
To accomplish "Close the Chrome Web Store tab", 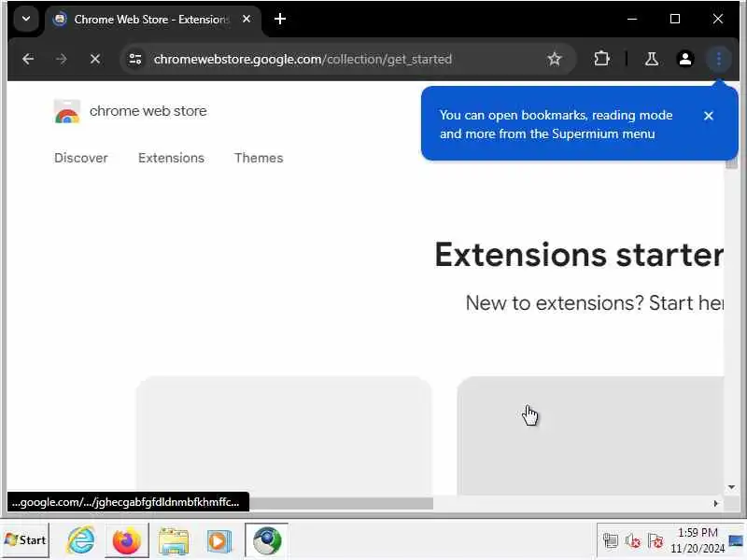I will (x=247, y=19).
